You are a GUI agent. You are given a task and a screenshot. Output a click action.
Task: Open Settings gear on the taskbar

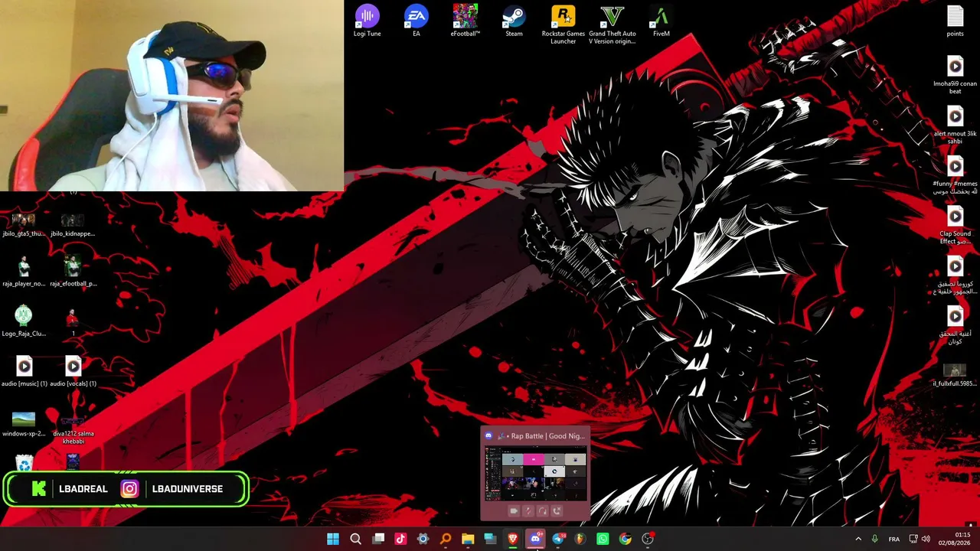(x=423, y=539)
